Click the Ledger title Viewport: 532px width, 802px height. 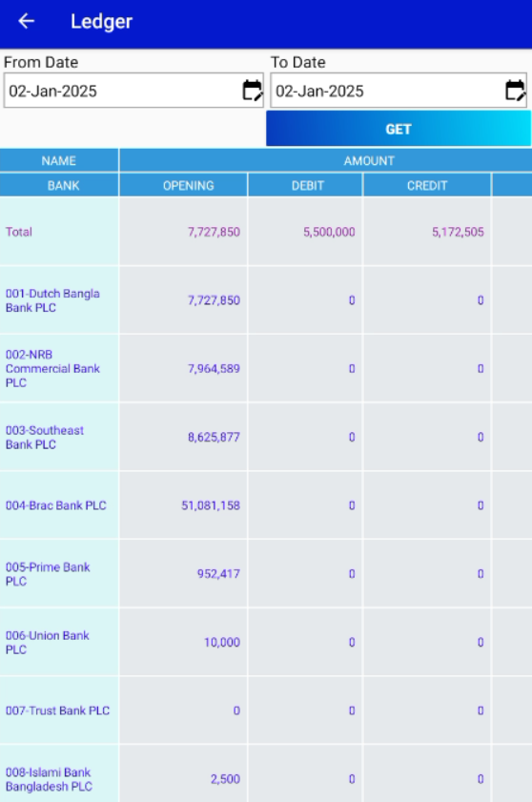tap(101, 22)
